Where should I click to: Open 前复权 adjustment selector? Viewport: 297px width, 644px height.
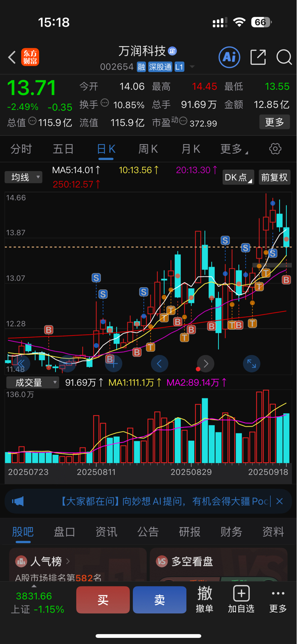(x=274, y=177)
